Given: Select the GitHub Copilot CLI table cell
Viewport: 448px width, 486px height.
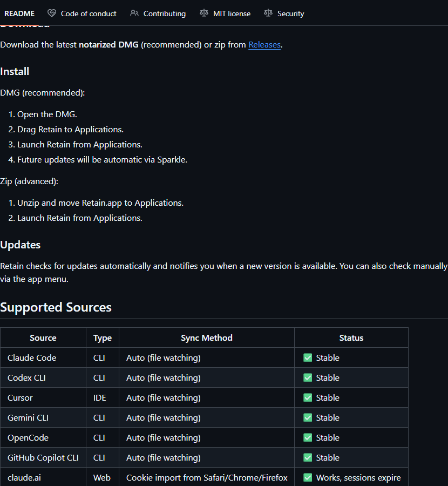Looking at the screenshot, I should click(x=43, y=457).
